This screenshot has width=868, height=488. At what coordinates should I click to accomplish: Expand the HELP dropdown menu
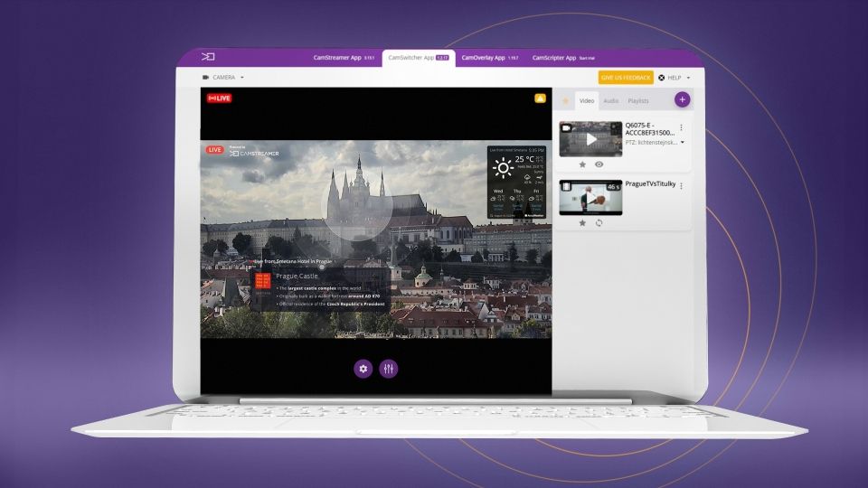tap(674, 78)
